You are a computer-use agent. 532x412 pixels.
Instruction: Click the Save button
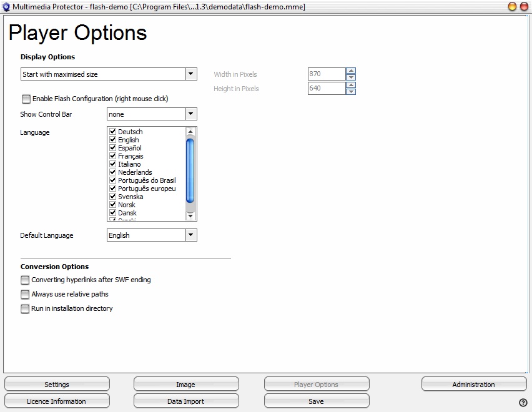(316, 401)
